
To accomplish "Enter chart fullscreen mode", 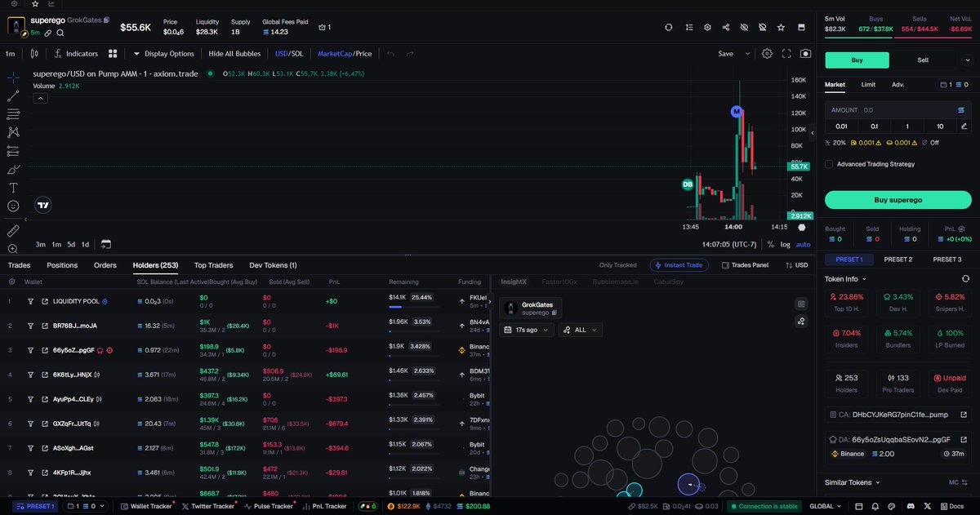I will (786, 54).
